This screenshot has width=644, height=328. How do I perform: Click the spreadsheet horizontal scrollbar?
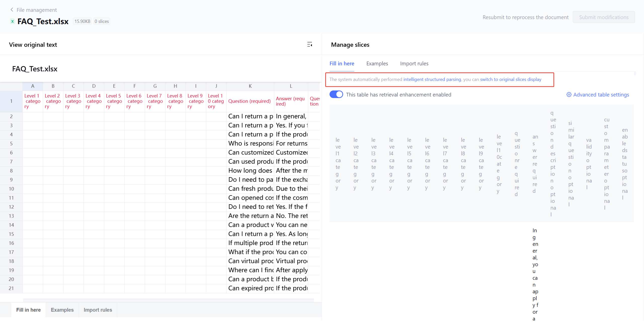(x=168, y=300)
